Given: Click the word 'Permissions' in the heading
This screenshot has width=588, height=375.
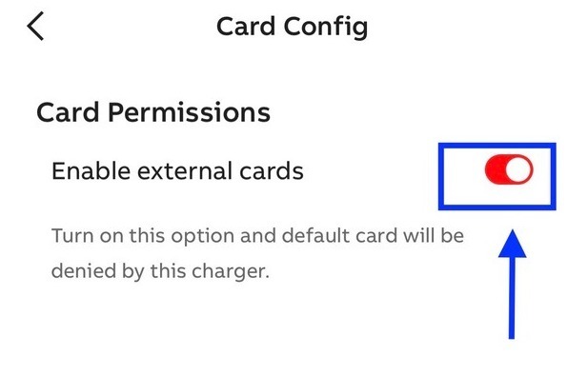Looking at the screenshot, I should [189, 112].
